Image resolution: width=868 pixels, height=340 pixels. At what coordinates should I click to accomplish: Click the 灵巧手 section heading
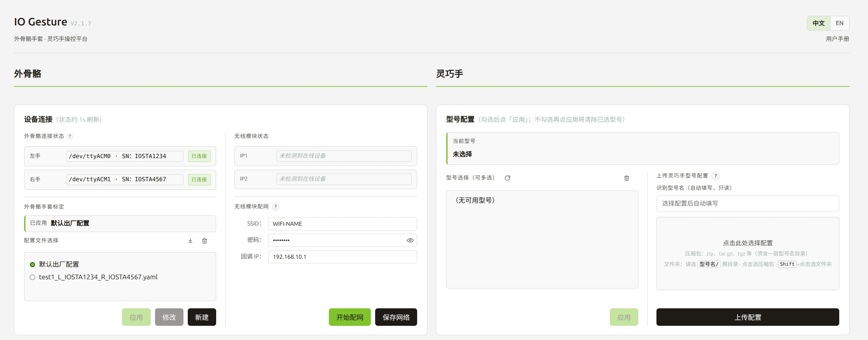[x=450, y=74]
